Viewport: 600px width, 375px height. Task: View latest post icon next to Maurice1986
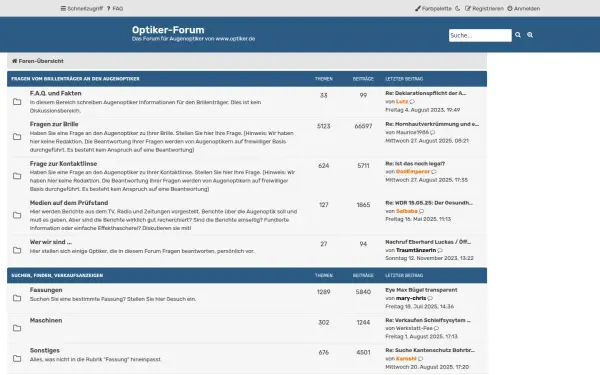click(433, 132)
